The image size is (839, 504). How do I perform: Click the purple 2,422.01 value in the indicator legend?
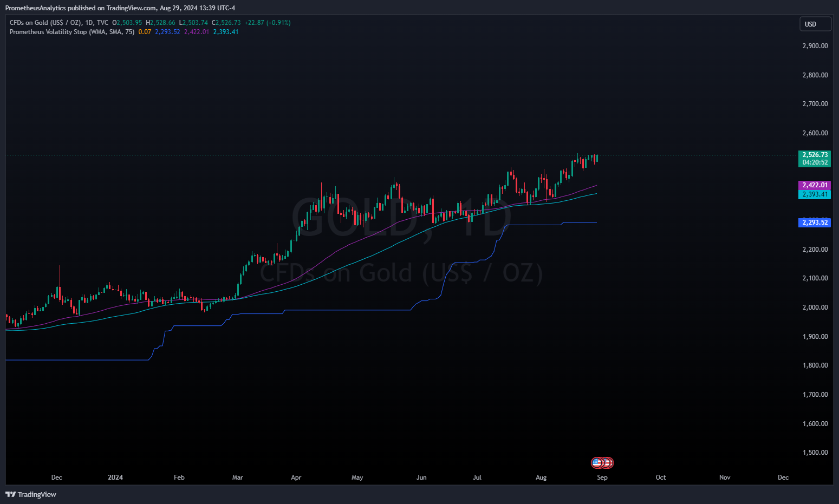point(197,32)
